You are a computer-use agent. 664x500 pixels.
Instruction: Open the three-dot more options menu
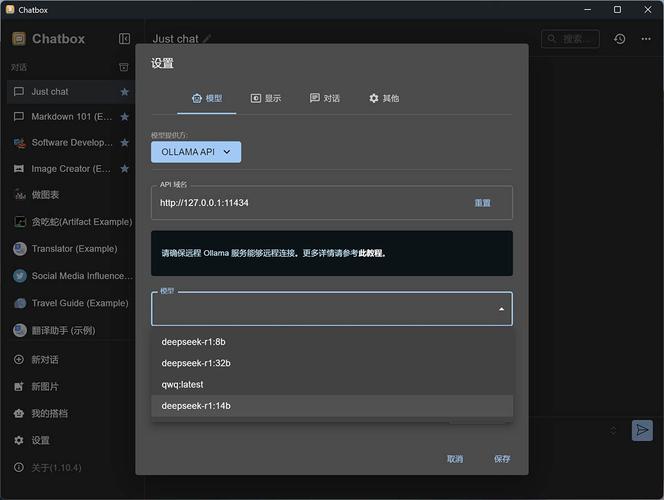click(646, 39)
